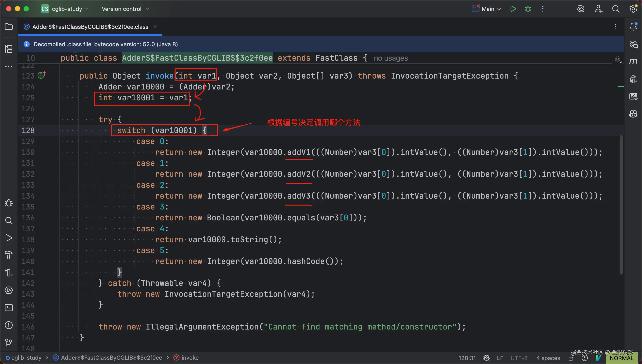Open the Version control dropdown
Image resolution: width=642 pixels, height=364 pixels.
[x=125, y=9]
